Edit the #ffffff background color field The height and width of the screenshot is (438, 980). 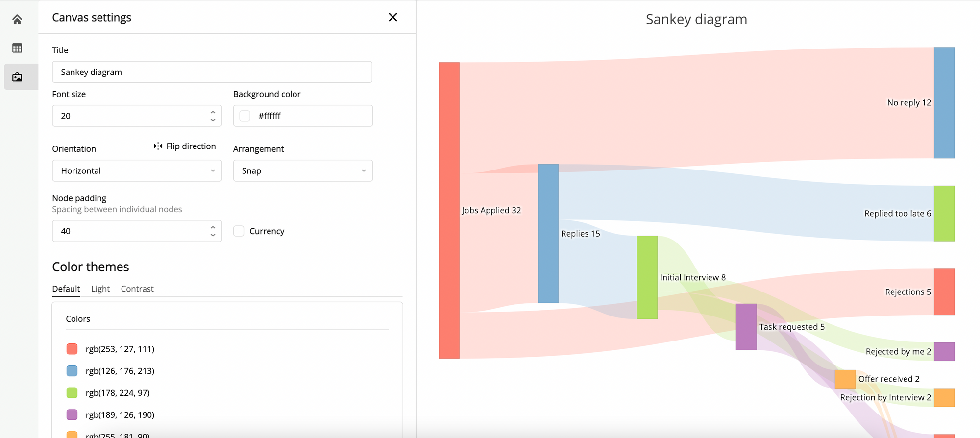(303, 116)
